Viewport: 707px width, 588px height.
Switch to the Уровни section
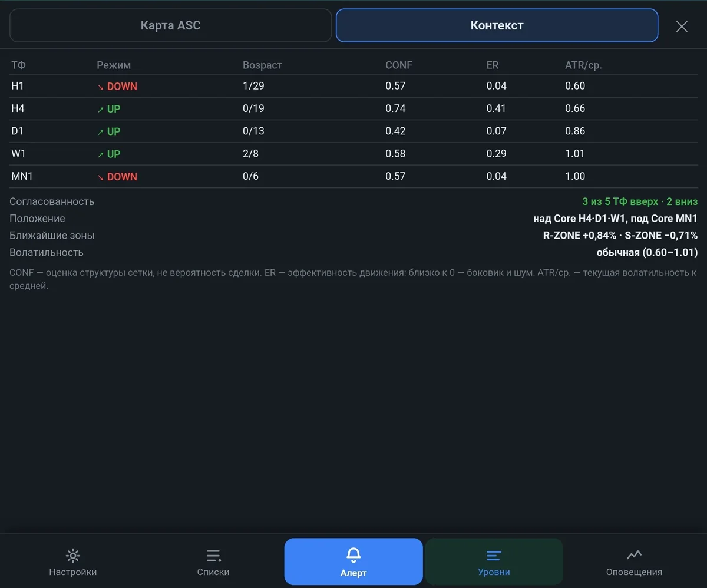click(x=494, y=561)
